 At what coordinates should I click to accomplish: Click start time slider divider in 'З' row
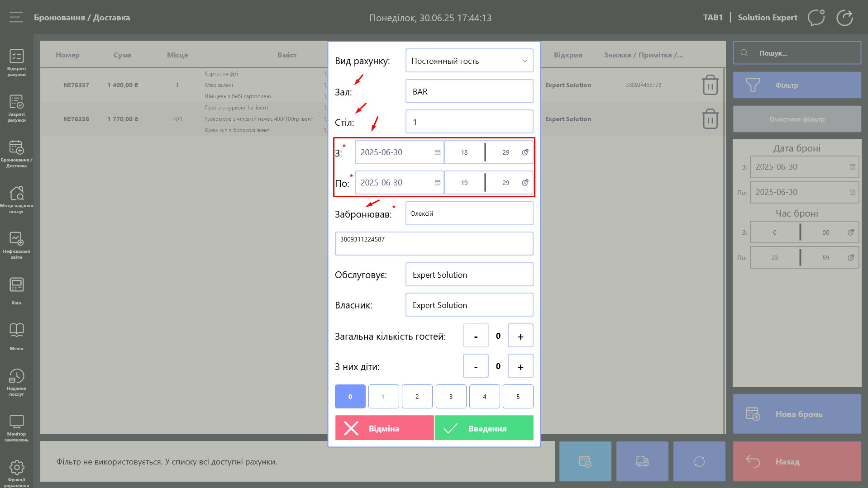(x=485, y=152)
